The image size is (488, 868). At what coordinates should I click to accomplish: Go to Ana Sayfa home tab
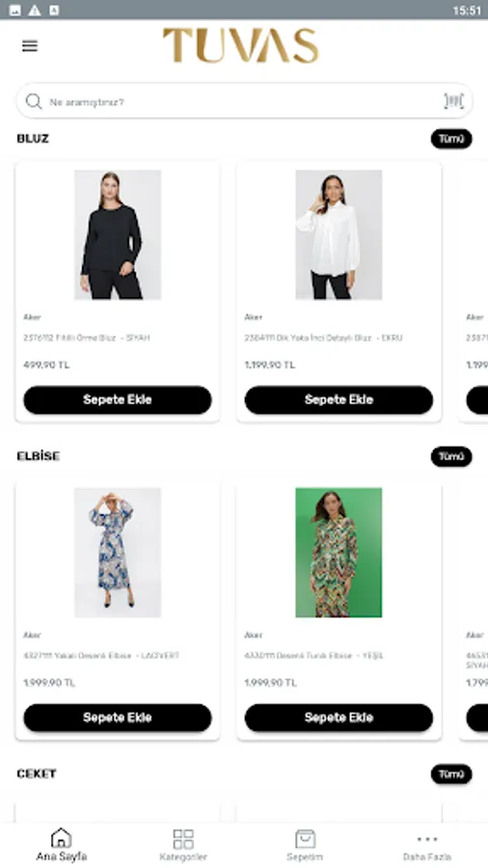click(62, 845)
